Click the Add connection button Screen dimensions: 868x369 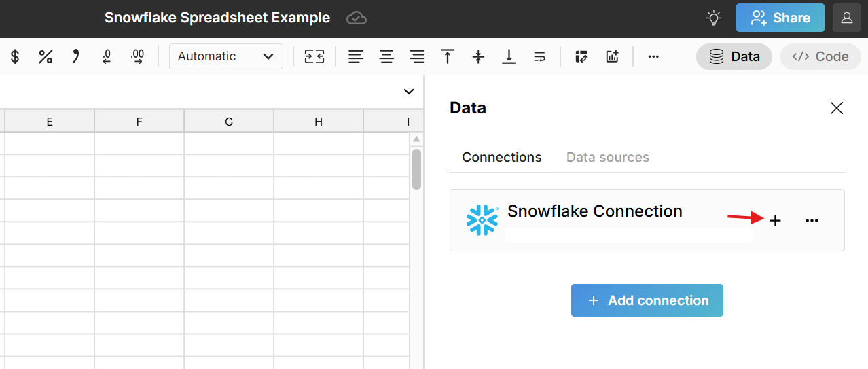tap(647, 300)
